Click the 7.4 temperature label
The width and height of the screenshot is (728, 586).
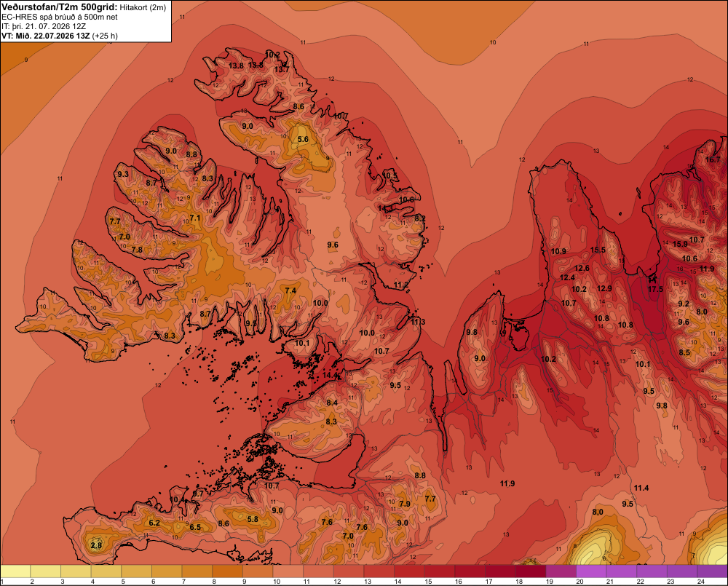pyautogui.click(x=290, y=290)
